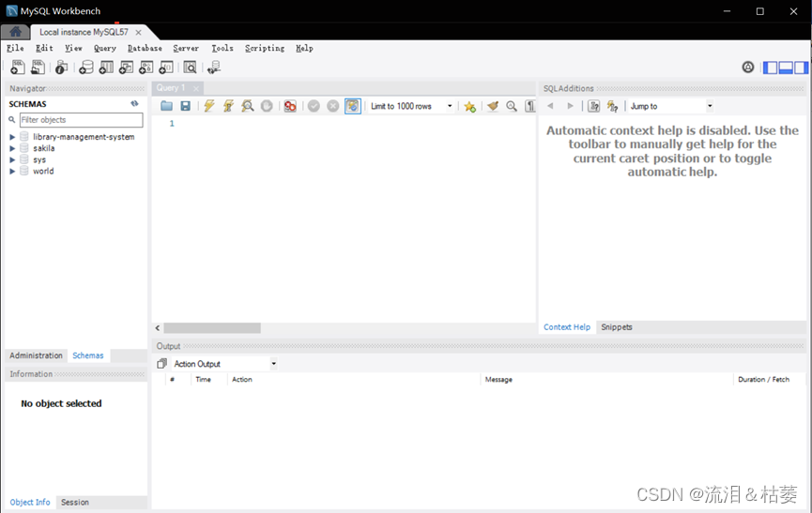This screenshot has height=513, width=812.
Task: Create a new view icon
Action: click(x=126, y=68)
